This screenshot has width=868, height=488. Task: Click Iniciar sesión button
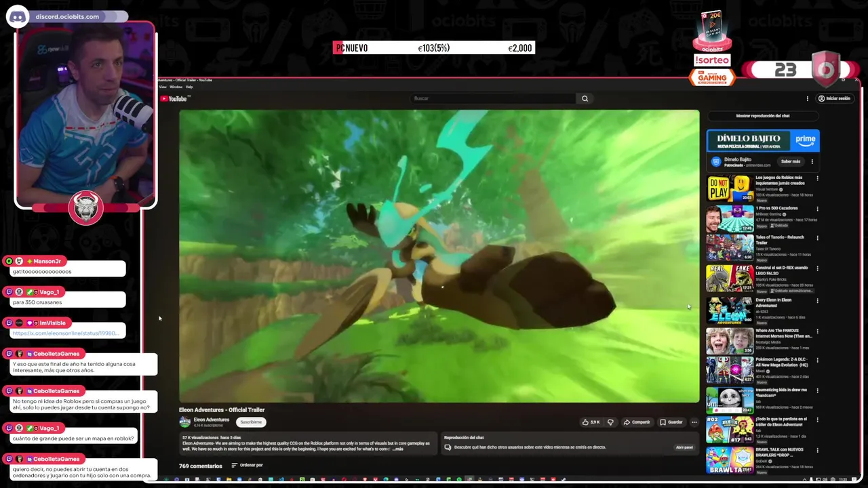(834, 98)
